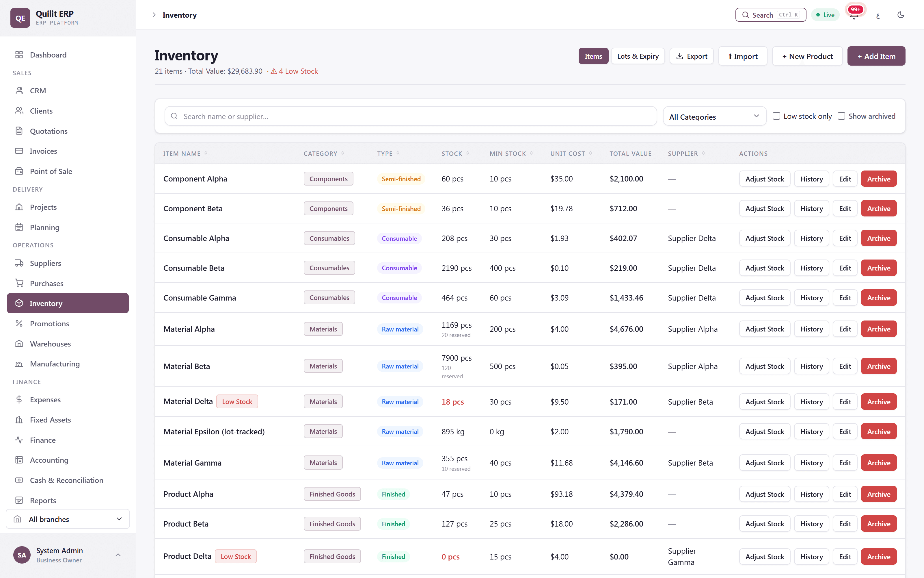Click the QE logo badge
Viewport: 924px width, 578px height.
pyautogui.click(x=20, y=18)
